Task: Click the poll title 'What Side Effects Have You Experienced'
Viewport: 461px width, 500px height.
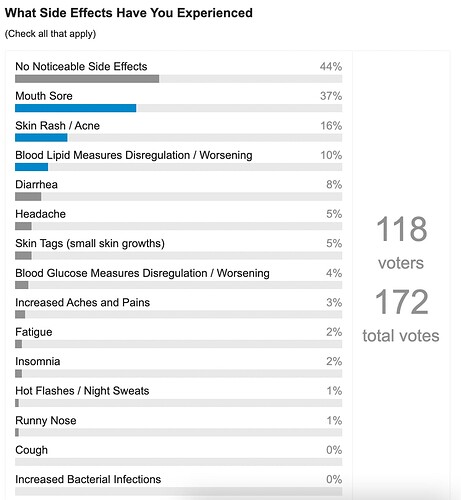Action: click(x=129, y=13)
